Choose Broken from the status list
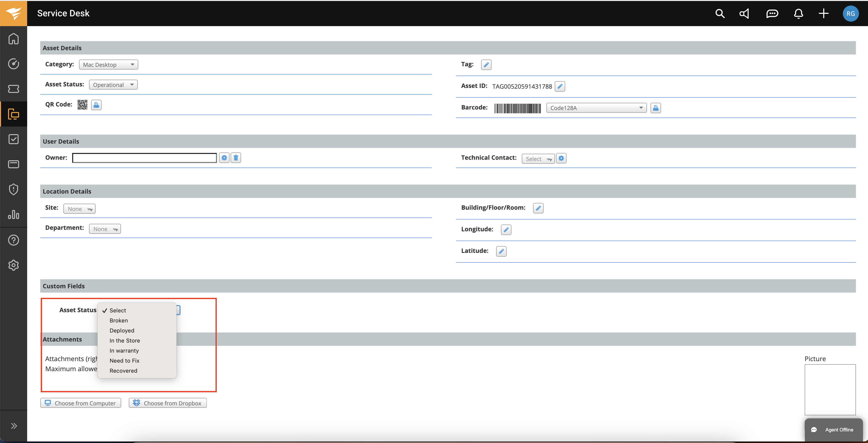 coord(119,320)
